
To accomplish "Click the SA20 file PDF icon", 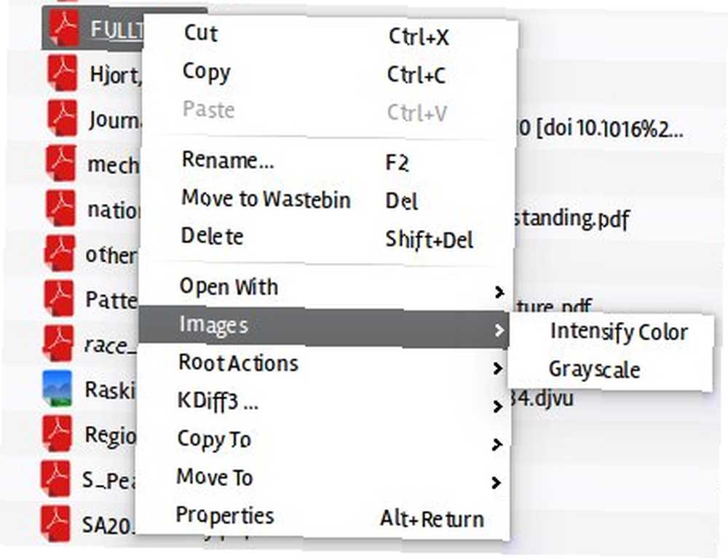I will click(55, 524).
